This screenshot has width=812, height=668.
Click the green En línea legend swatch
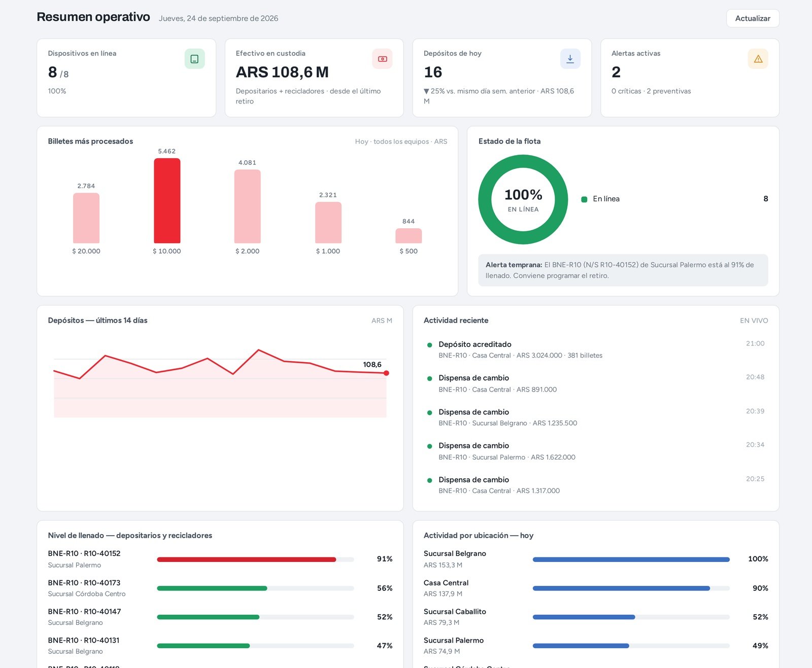pyautogui.click(x=584, y=199)
